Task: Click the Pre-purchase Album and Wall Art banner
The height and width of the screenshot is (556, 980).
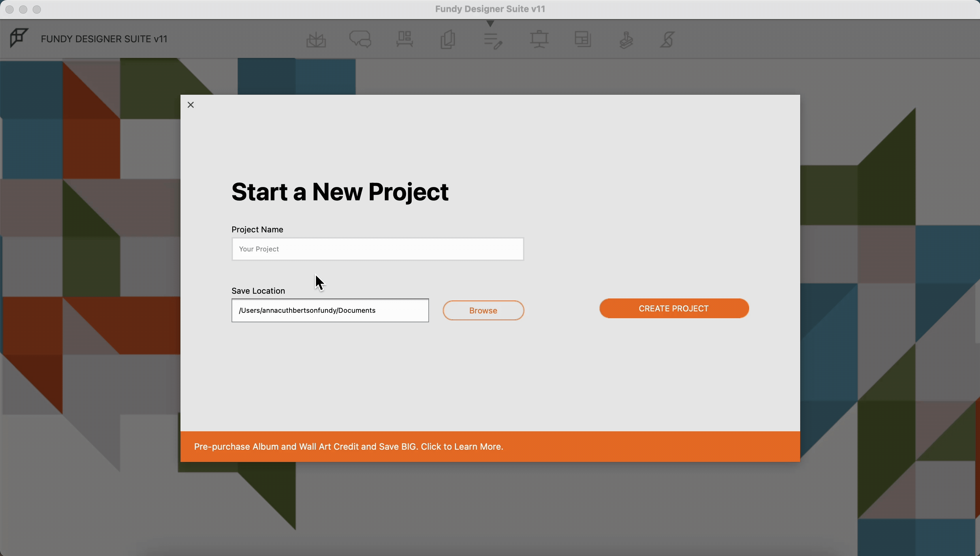Action: (490, 446)
